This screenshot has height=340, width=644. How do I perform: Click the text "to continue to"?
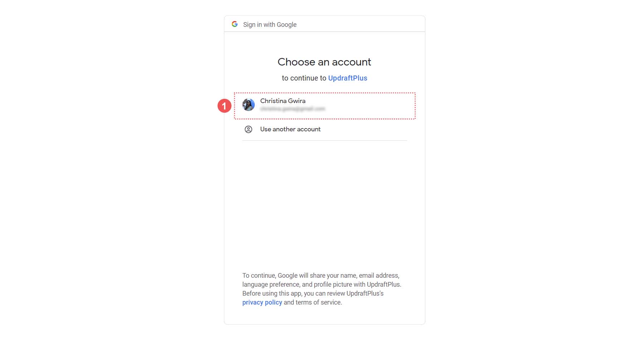click(304, 78)
